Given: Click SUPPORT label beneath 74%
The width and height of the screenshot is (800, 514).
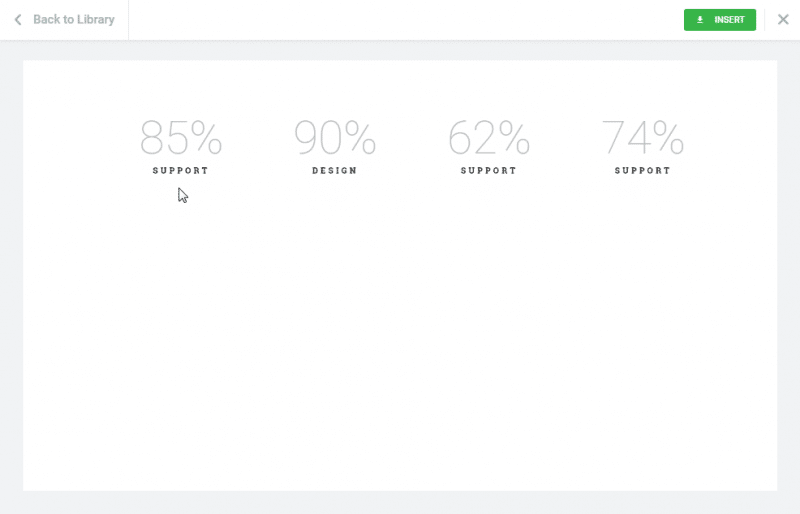Looking at the screenshot, I should [642, 170].
